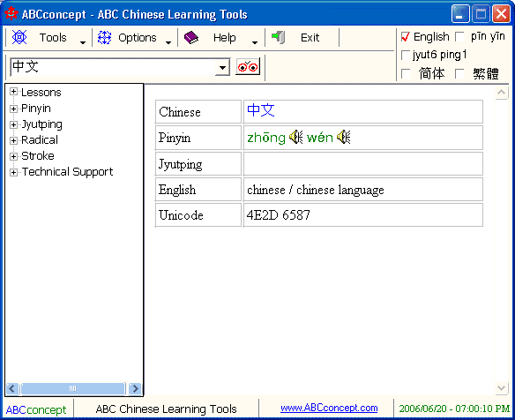Click the ABCconcept status bar label
This screenshot has width=515, height=420.
click(x=36, y=409)
